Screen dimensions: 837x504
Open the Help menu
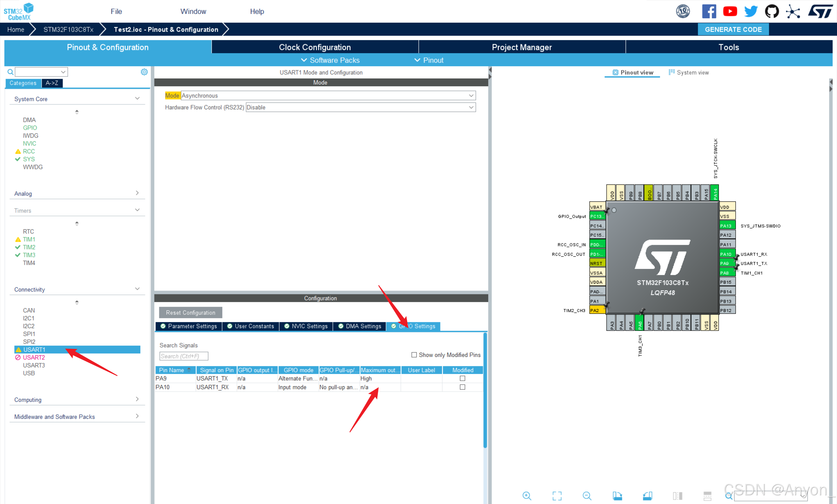(257, 11)
